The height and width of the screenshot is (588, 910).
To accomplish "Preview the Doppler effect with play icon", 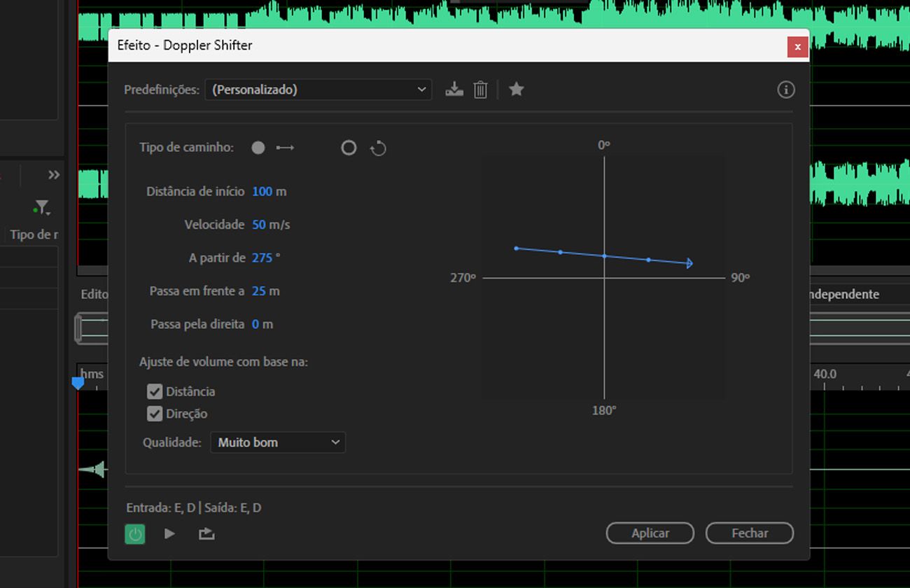I will pyautogui.click(x=169, y=533).
